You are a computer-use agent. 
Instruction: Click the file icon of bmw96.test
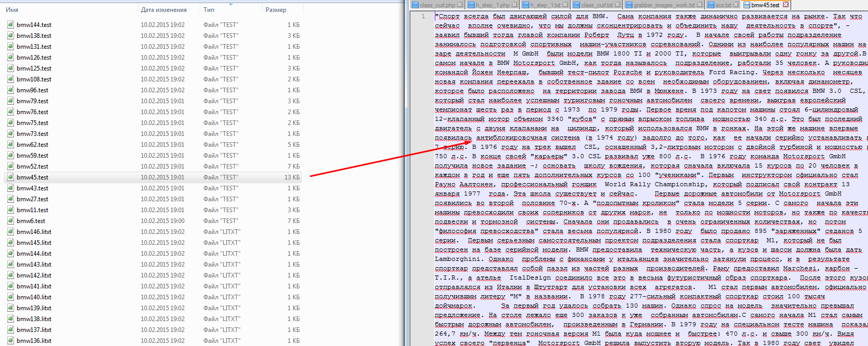point(10,90)
